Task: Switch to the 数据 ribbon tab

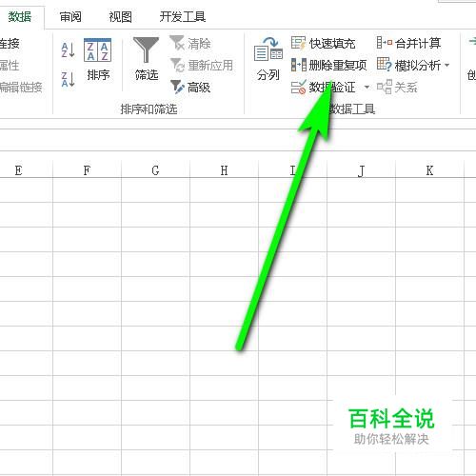Action: (x=20, y=16)
